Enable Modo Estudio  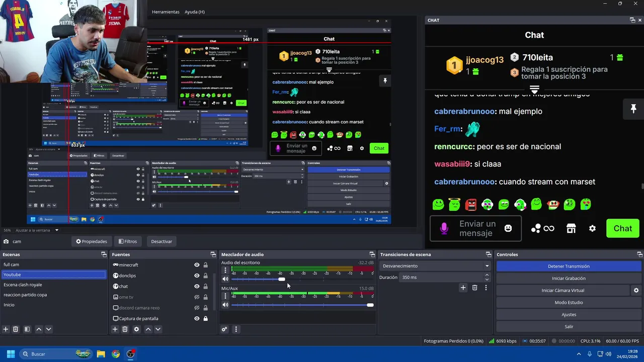coord(569,302)
